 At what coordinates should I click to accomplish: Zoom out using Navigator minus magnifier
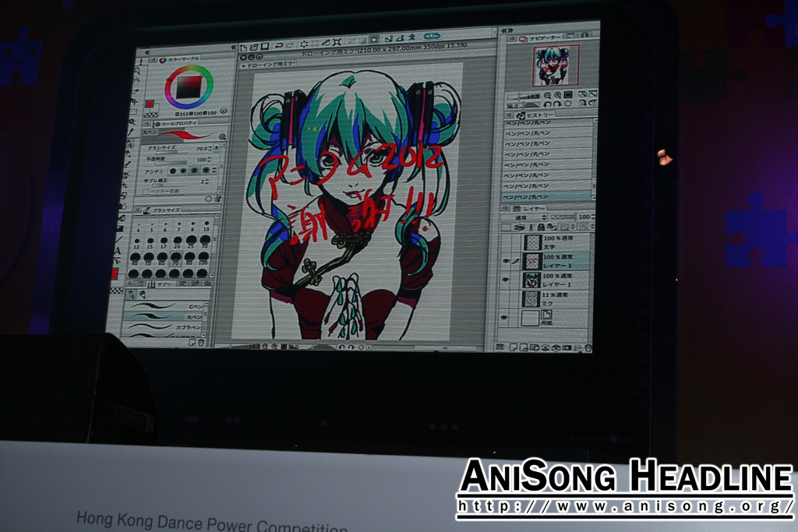(x=547, y=95)
